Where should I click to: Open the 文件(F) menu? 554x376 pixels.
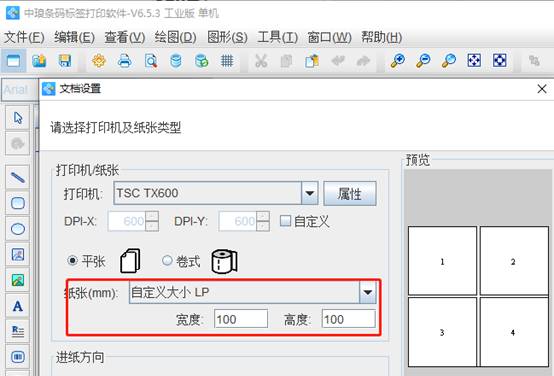click(24, 37)
